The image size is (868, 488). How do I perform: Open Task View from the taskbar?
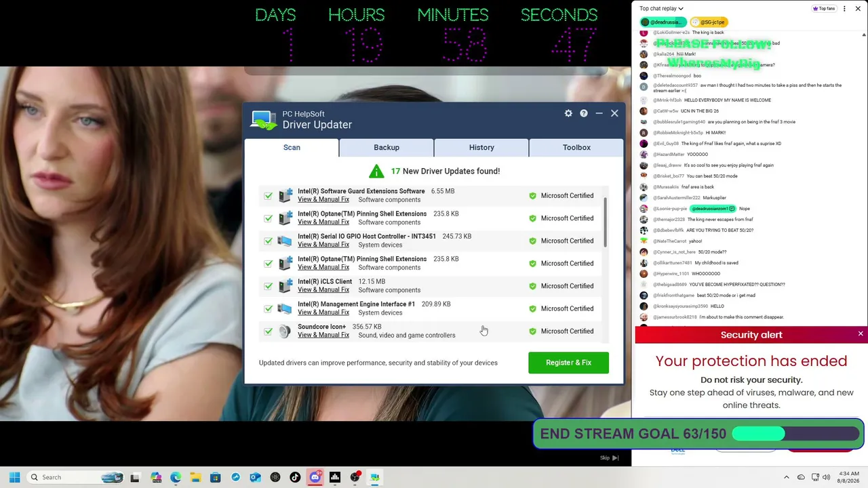pos(135,477)
